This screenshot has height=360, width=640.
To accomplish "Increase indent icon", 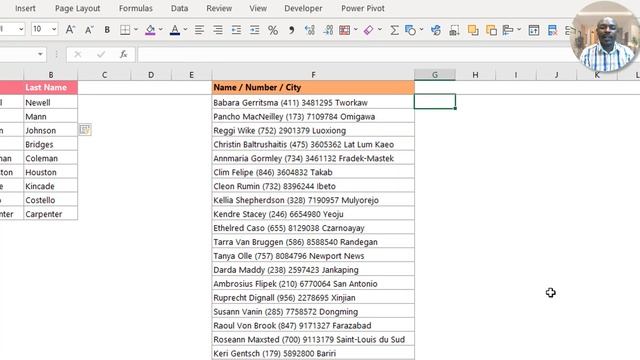I will (x=255, y=30).
